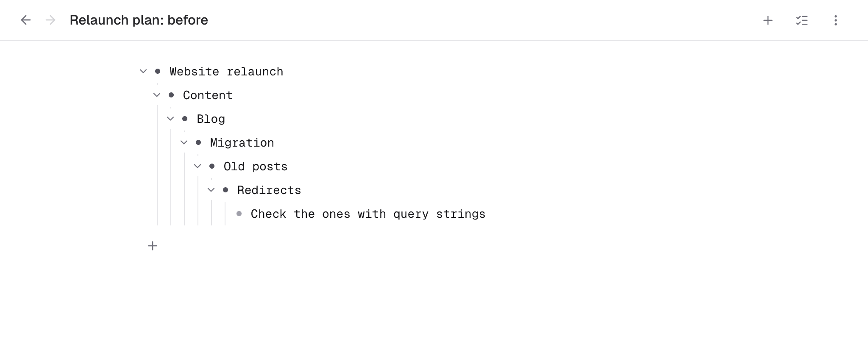
Task: Collapse the Redirects node chevron
Action: 211,190
